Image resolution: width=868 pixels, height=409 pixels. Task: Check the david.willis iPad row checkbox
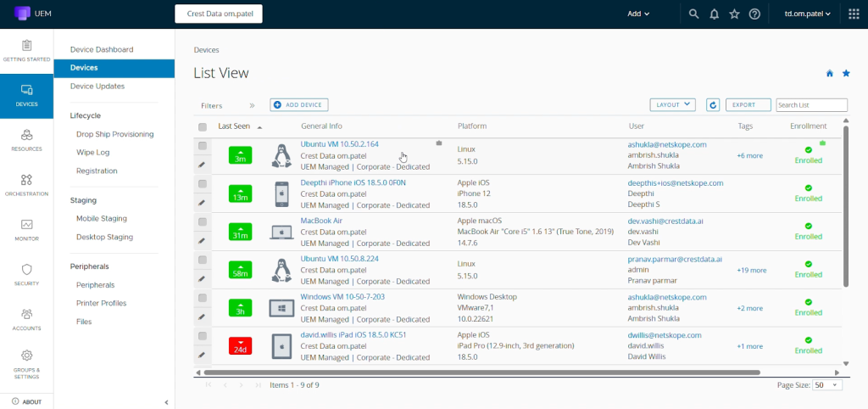[203, 336]
